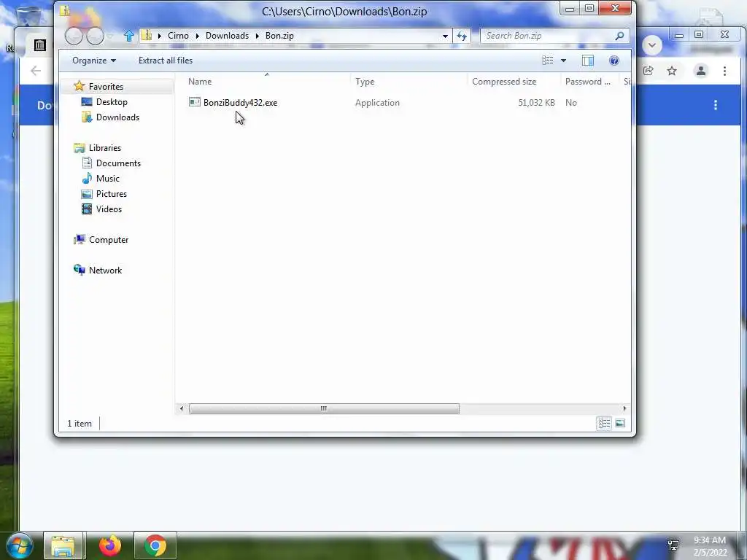The width and height of the screenshot is (747, 560).
Task: Open view options dropdown arrow
Action: (564, 61)
